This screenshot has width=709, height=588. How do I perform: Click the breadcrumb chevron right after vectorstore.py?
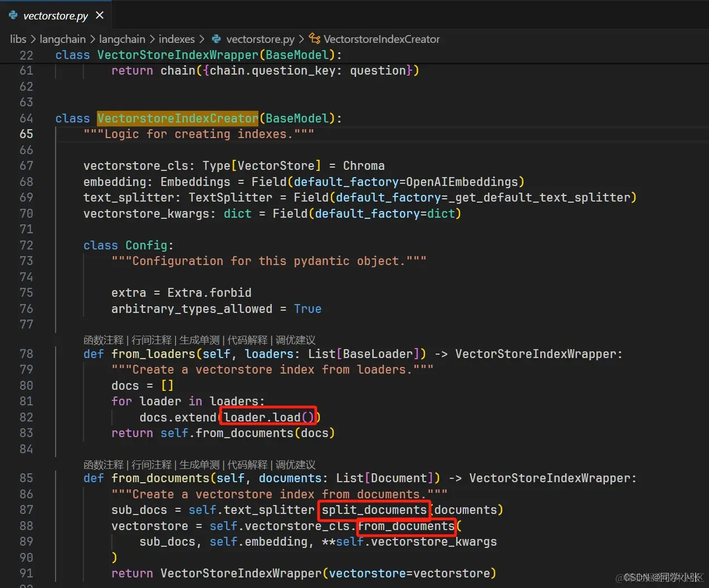pyautogui.click(x=301, y=39)
